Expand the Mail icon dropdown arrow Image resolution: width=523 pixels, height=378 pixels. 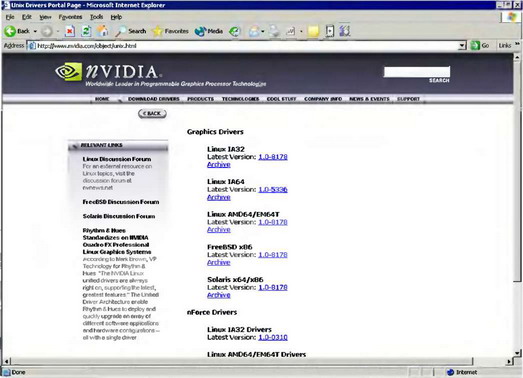pyautogui.click(x=263, y=31)
